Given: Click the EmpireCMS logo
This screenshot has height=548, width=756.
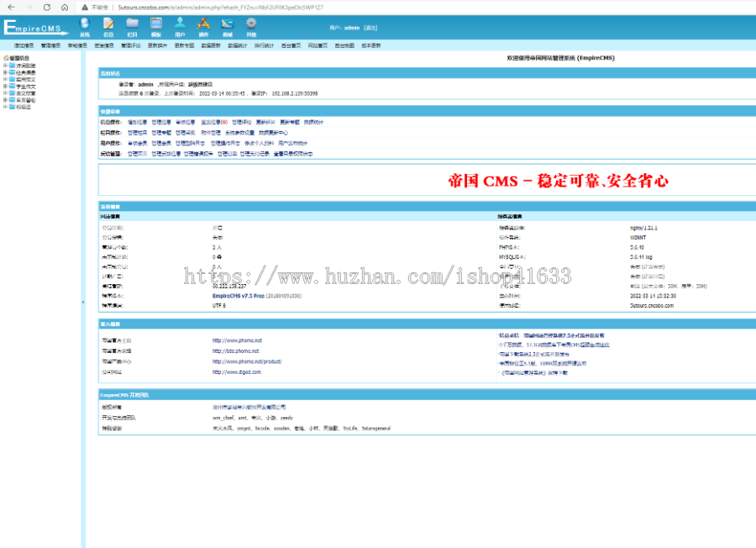Looking at the screenshot, I should click(x=35, y=28).
